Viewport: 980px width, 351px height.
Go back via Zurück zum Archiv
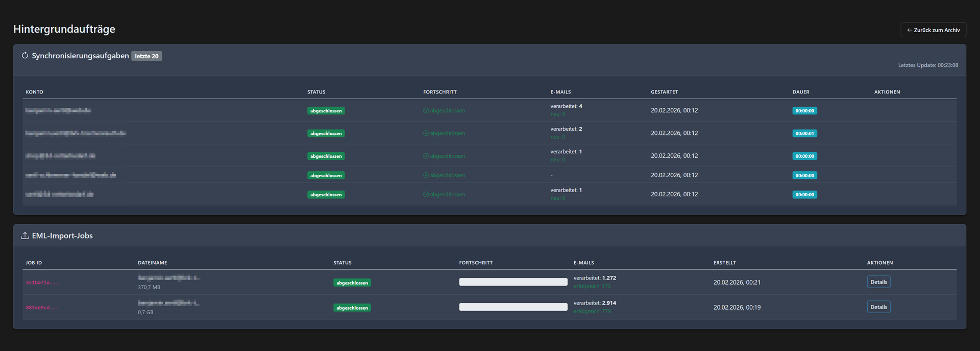[933, 30]
